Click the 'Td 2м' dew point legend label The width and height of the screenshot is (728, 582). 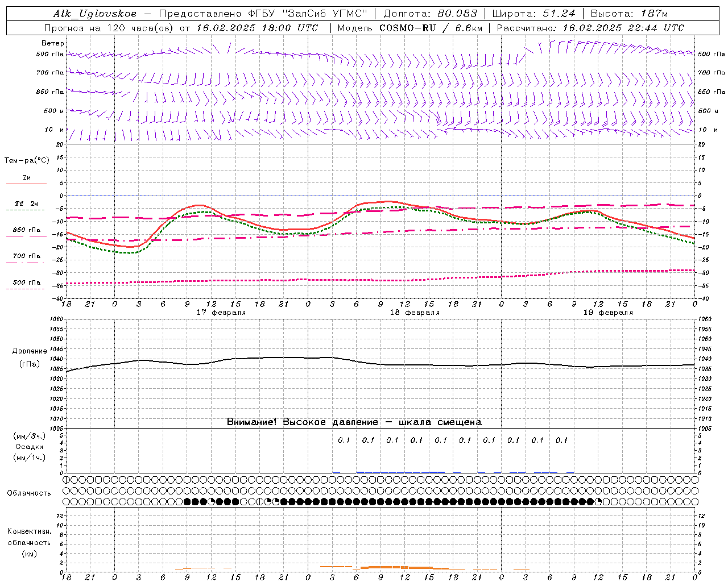tap(27, 203)
